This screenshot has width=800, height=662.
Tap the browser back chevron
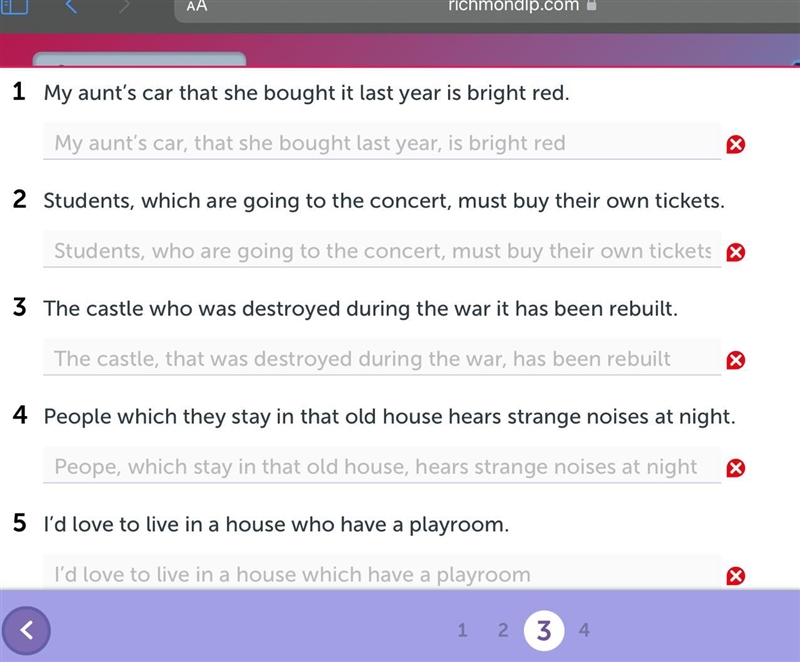[x=71, y=6]
